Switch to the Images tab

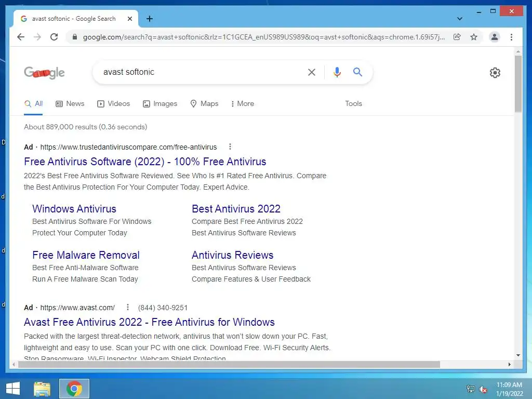click(160, 104)
